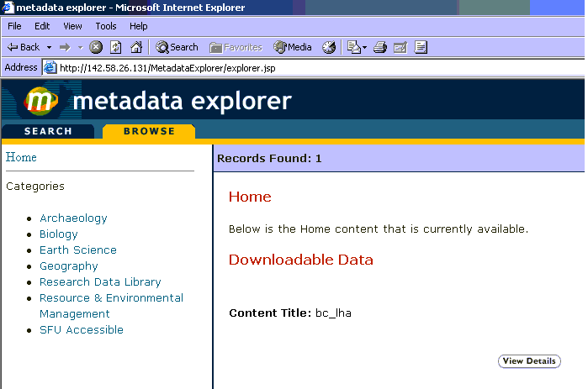Select the Earth Science category
Image resolution: width=588 pixels, height=389 pixels.
[x=77, y=250]
